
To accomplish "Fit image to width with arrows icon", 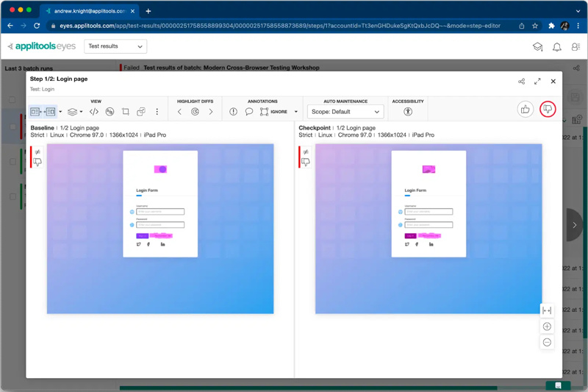I will pos(547,310).
